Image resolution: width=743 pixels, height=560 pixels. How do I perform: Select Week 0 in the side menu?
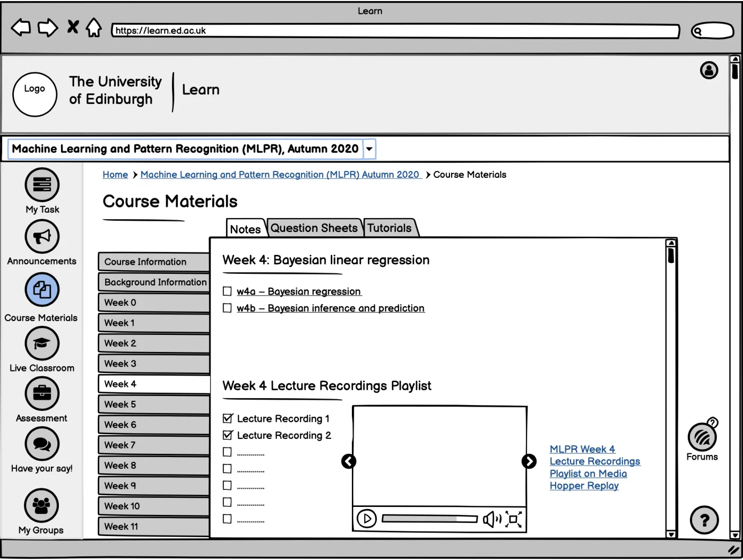tap(154, 303)
